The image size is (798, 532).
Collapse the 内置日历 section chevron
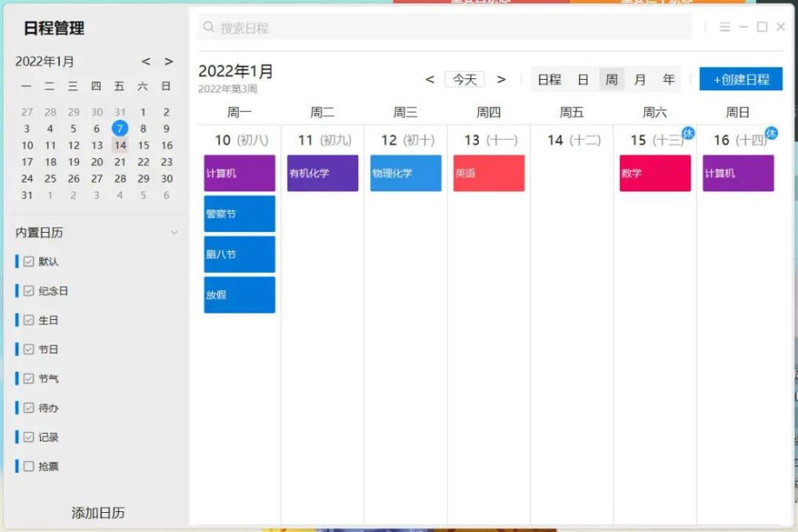(x=174, y=233)
